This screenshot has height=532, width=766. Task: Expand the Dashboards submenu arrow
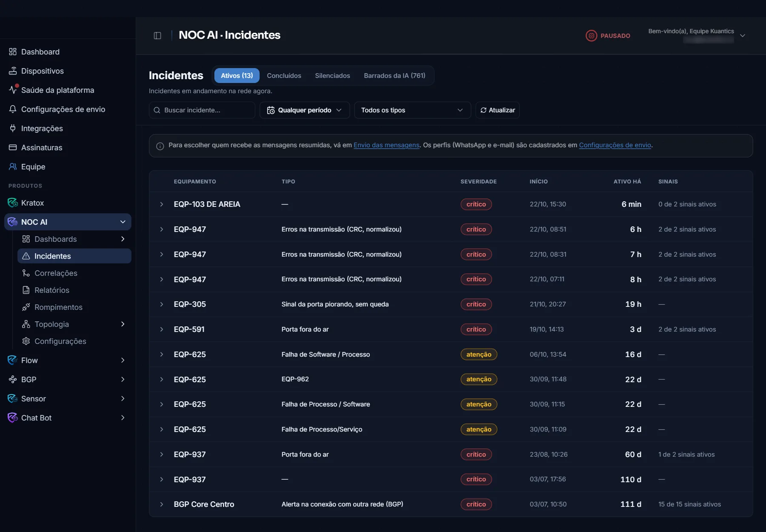tap(123, 239)
